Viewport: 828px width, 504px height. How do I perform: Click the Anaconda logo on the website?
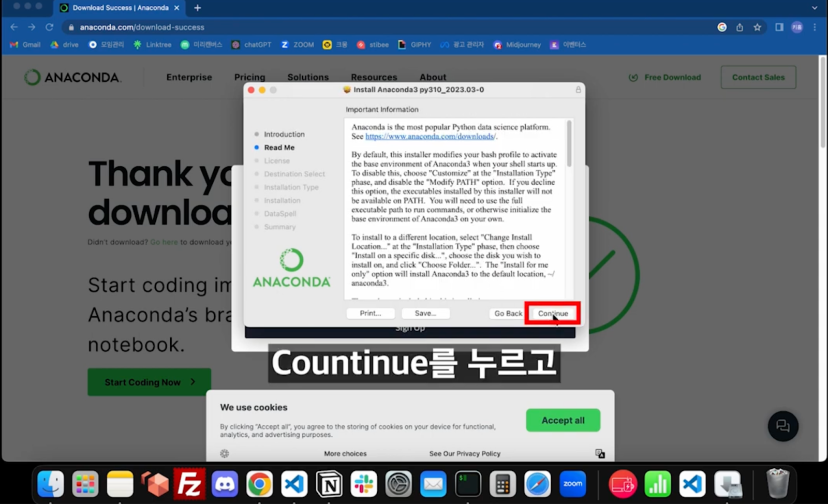(x=72, y=77)
